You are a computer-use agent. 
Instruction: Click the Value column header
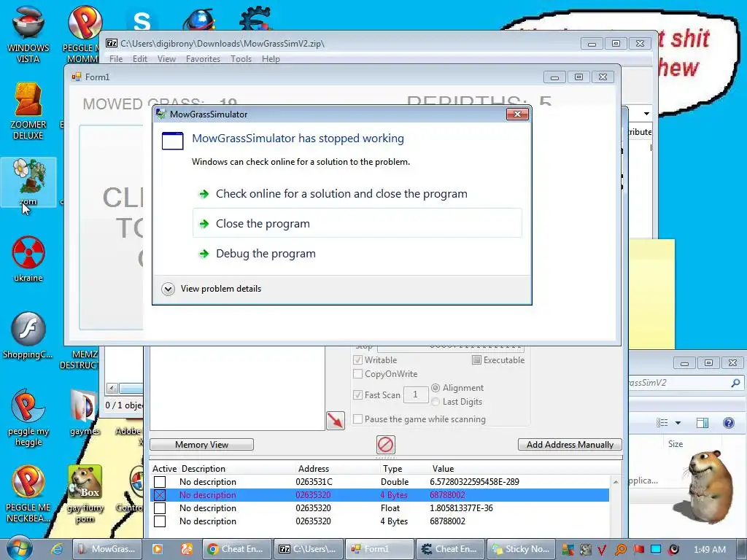443,469
